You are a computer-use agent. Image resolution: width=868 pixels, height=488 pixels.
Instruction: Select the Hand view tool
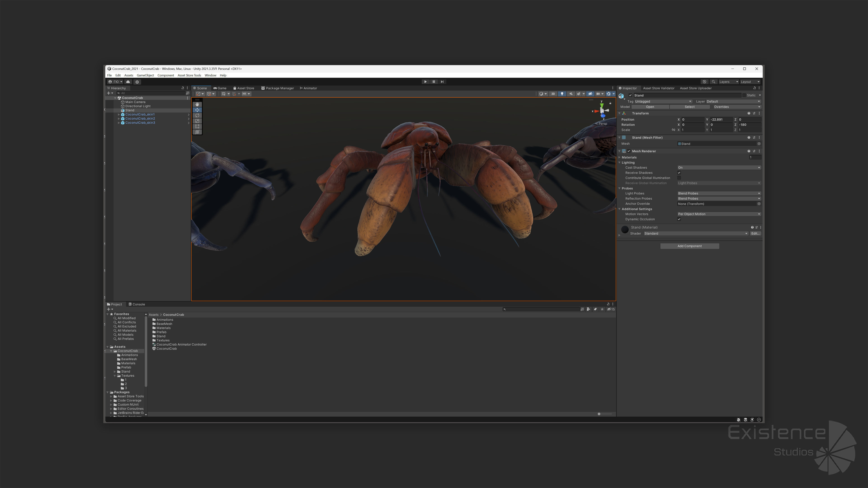(x=197, y=104)
